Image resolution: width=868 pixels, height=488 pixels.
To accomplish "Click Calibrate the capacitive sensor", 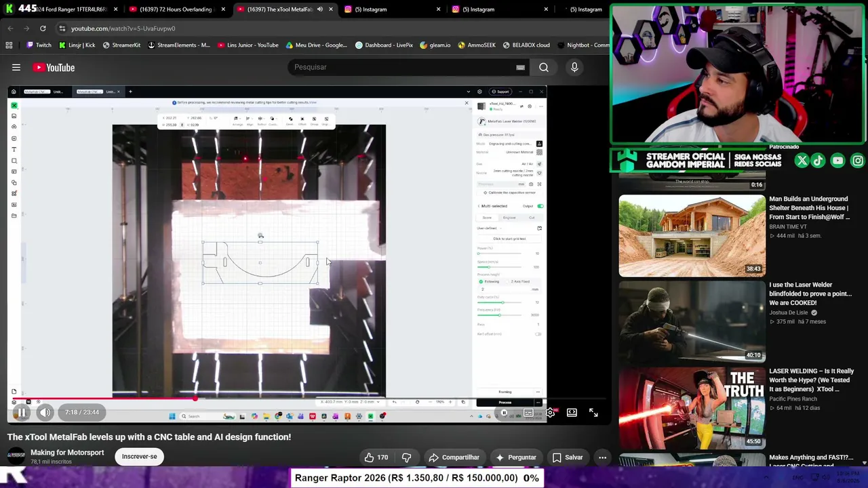I will [509, 192].
